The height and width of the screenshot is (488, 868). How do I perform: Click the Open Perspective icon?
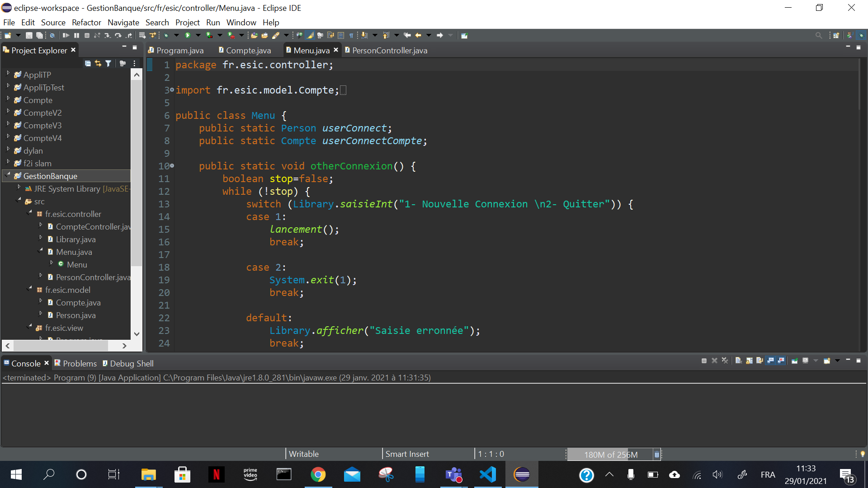click(836, 35)
